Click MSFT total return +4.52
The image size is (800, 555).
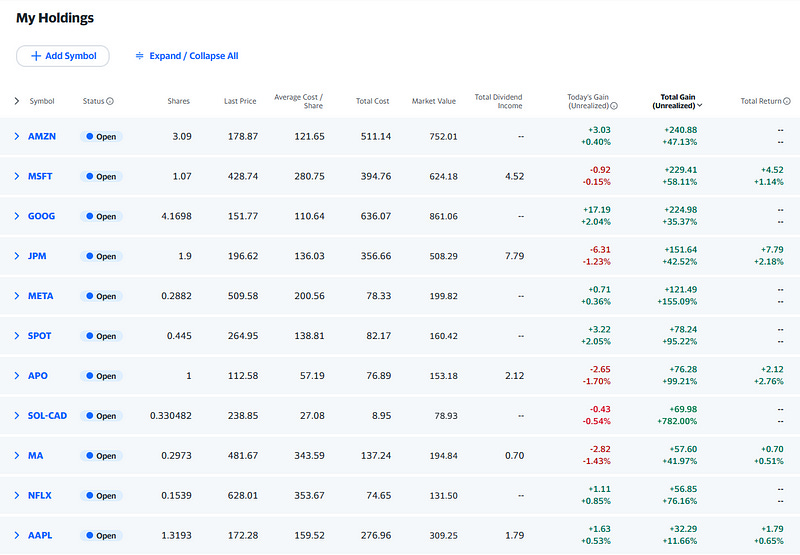point(772,170)
